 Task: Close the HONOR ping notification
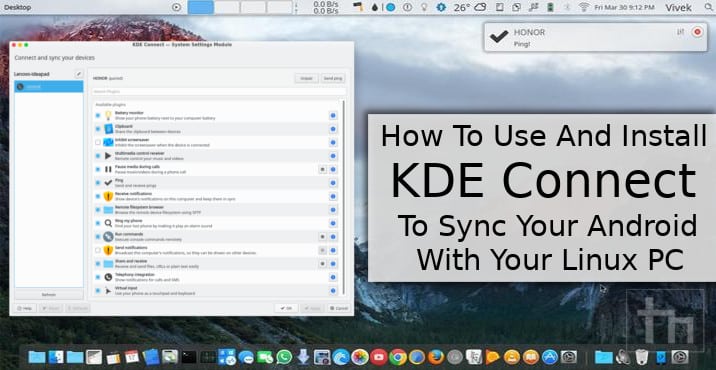[x=697, y=32]
